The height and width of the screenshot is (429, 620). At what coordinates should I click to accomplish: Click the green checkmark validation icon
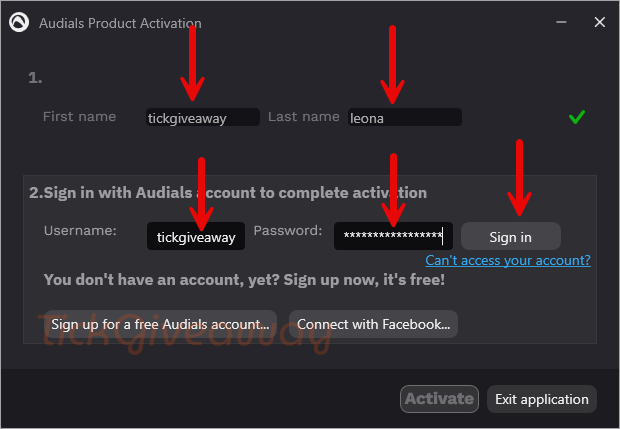(577, 117)
